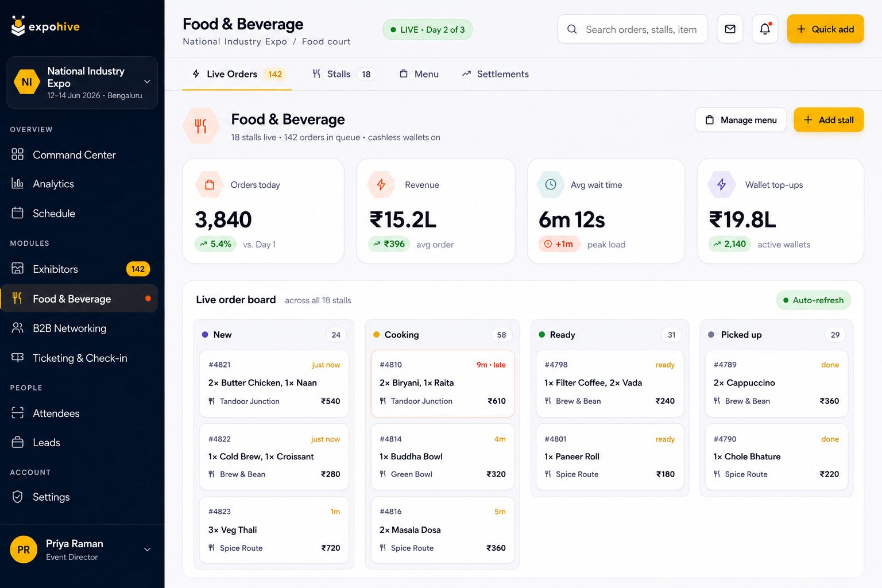Click the Stalls 18 count badge

(366, 74)
